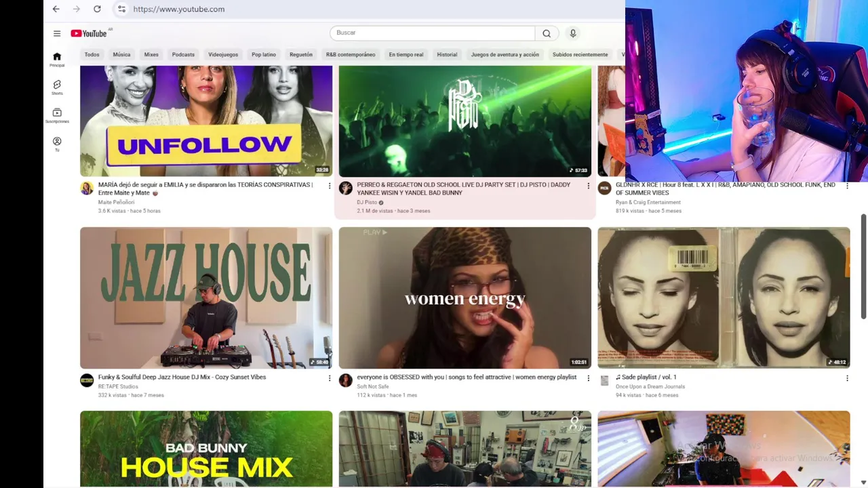Open Suscripciones from the sidebar
Screen dimensions: 868x488
pyautogui.click(x=57, y=116)
